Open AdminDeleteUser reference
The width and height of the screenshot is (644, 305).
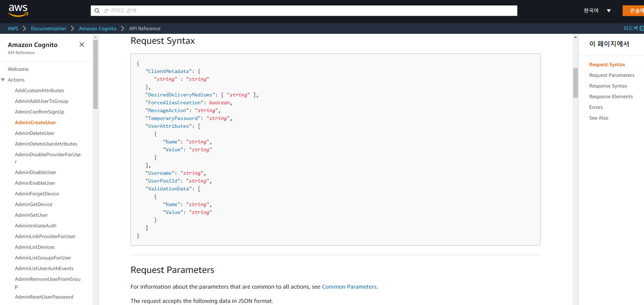tap(35, 133)
